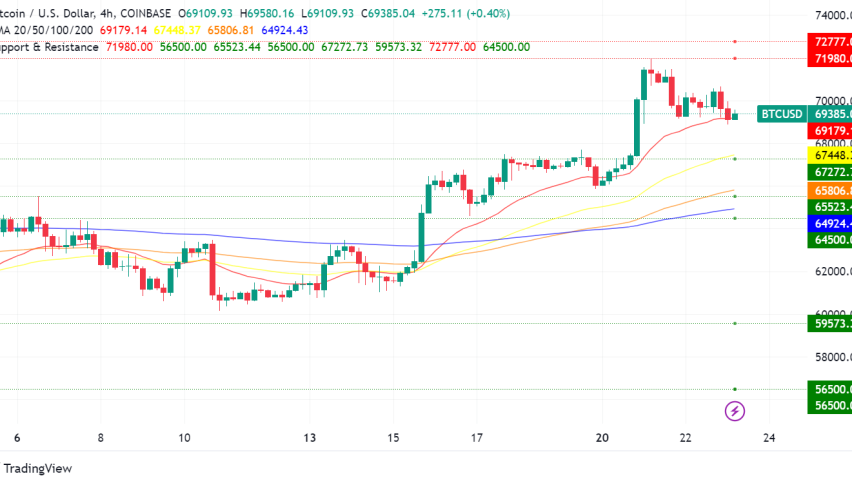Click the blue 64924 MA price label
The width and height of the screenshot is (852, 485).
(x=830, y=223)
